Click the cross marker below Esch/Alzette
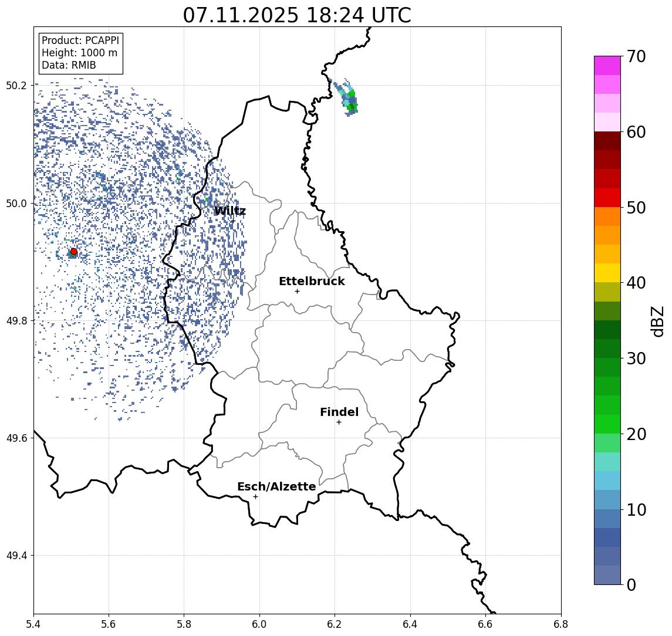Image resolution: width=672 pixels, height=636 pixels. point(255,497)
